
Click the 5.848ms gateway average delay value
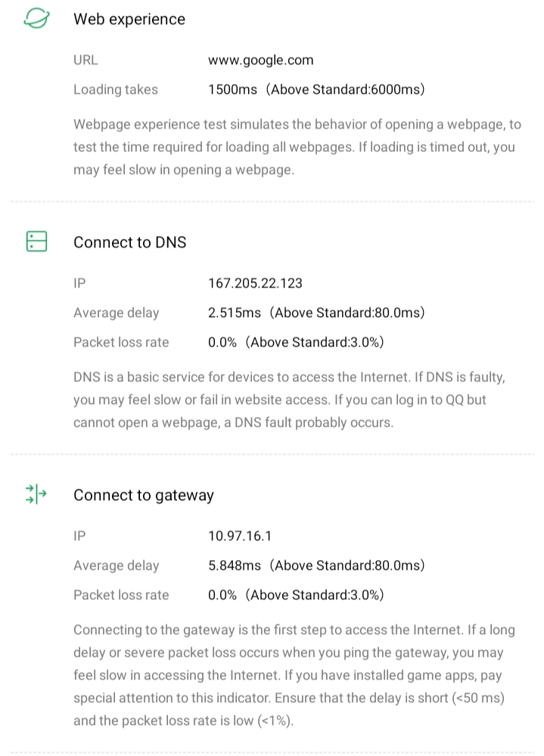pyautogui.click(x=316, y=565)
